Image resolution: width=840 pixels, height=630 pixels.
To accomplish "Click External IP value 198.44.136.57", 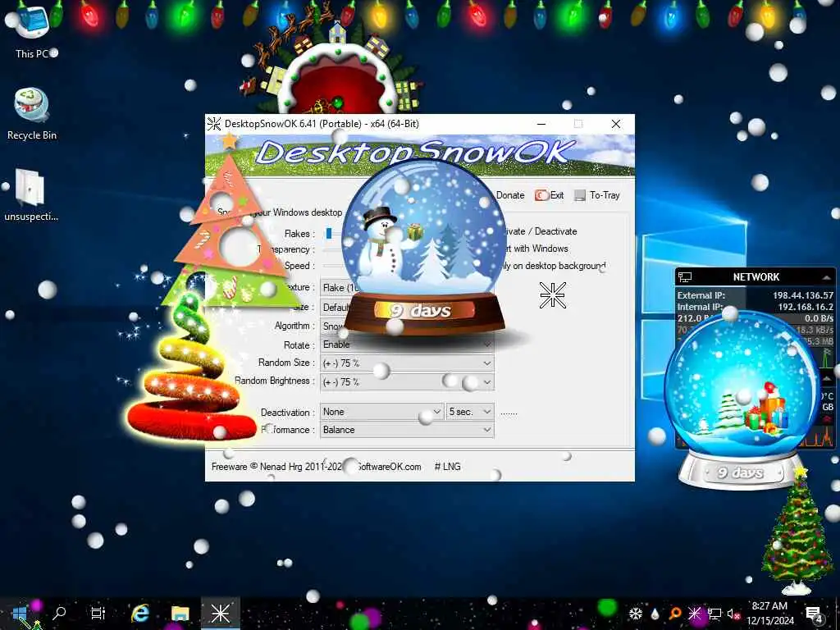I will (x=803, y=295).
